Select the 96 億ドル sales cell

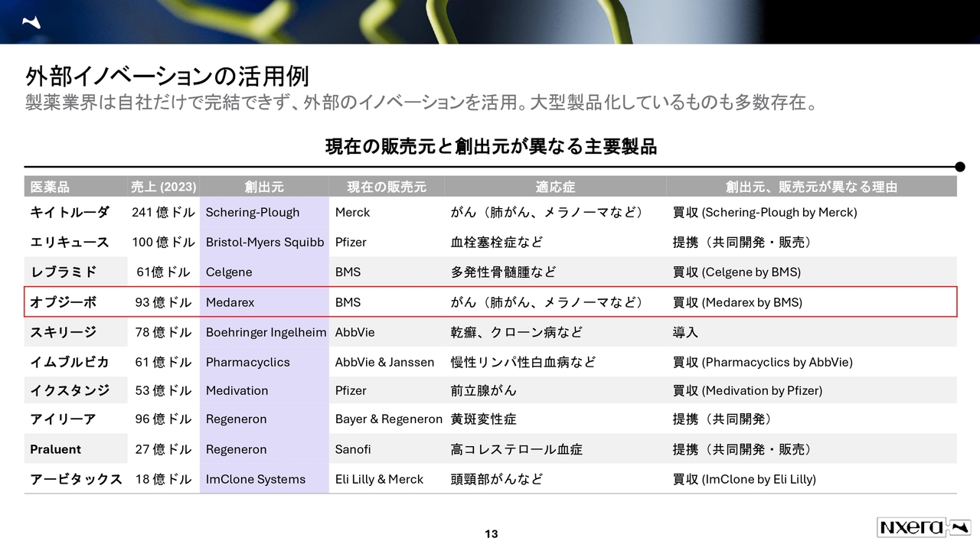[163, 419]
